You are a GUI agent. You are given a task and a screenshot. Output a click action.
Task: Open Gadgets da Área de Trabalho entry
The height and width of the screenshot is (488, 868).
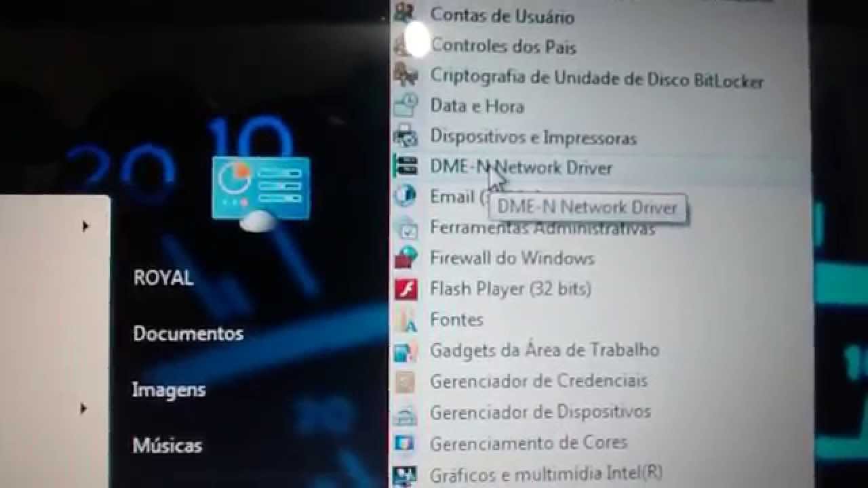click(x=545, y=350)
